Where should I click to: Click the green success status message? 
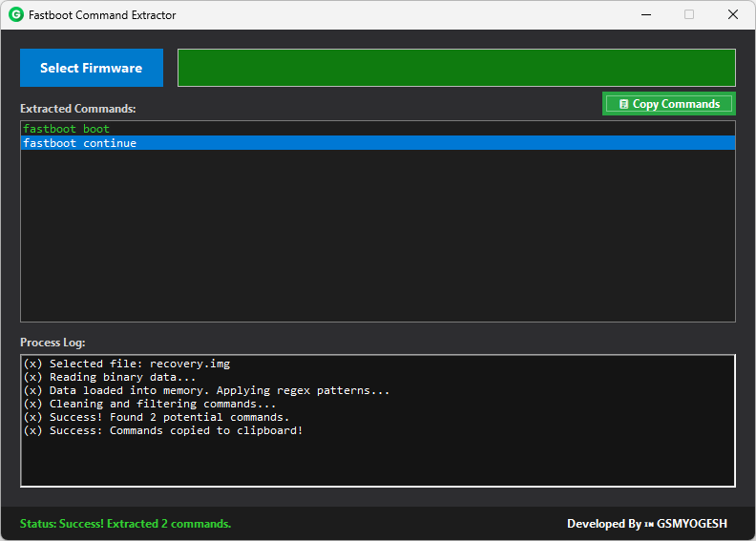[125, 524]
